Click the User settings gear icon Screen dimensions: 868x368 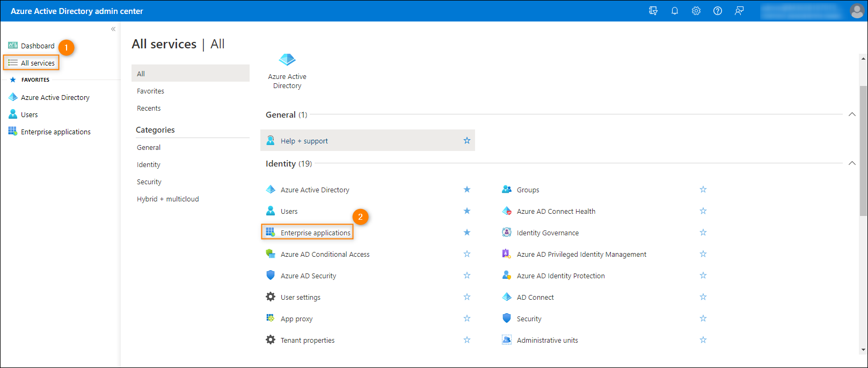point(271,297)
